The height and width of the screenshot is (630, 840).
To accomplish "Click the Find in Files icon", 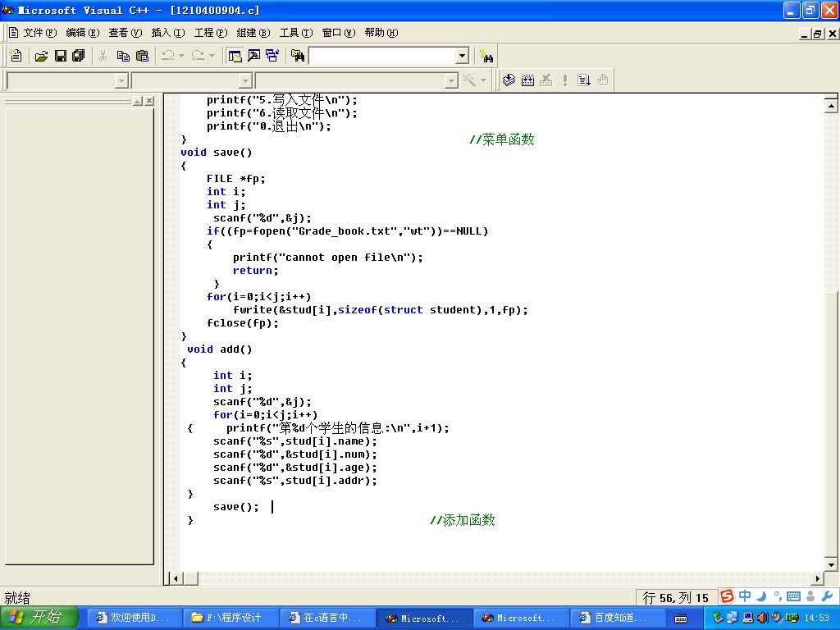I will 298,56.
